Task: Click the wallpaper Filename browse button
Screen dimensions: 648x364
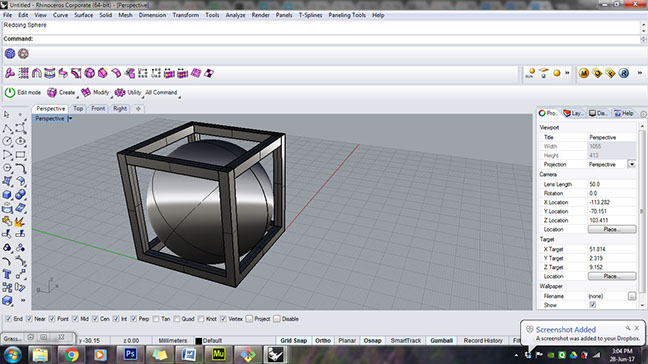Action: [x=631, y=296]
